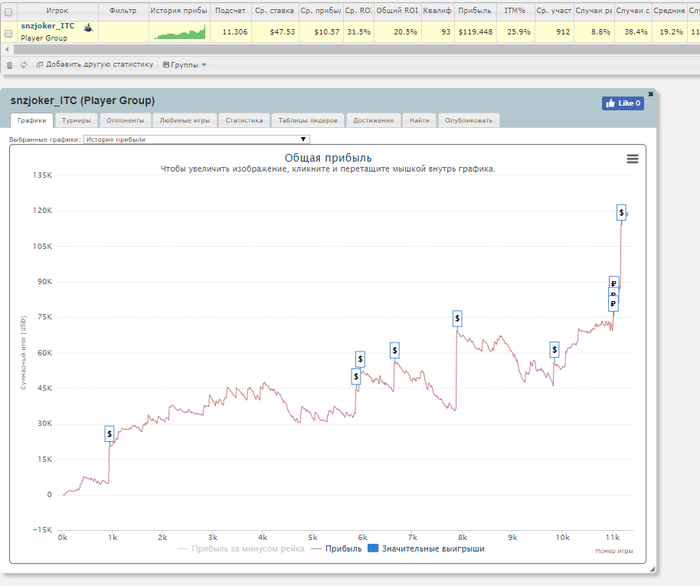Open the Опубликовать tab

point(469,120)
